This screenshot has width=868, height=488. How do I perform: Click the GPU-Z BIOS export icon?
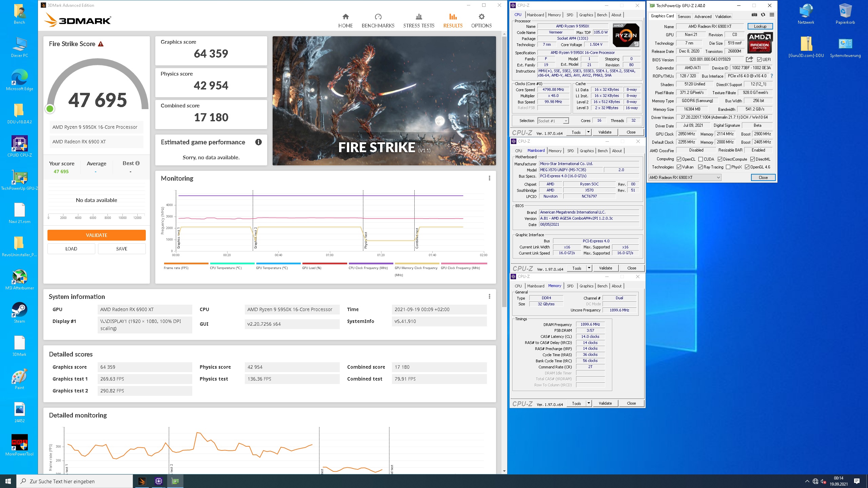click(749, 59)
